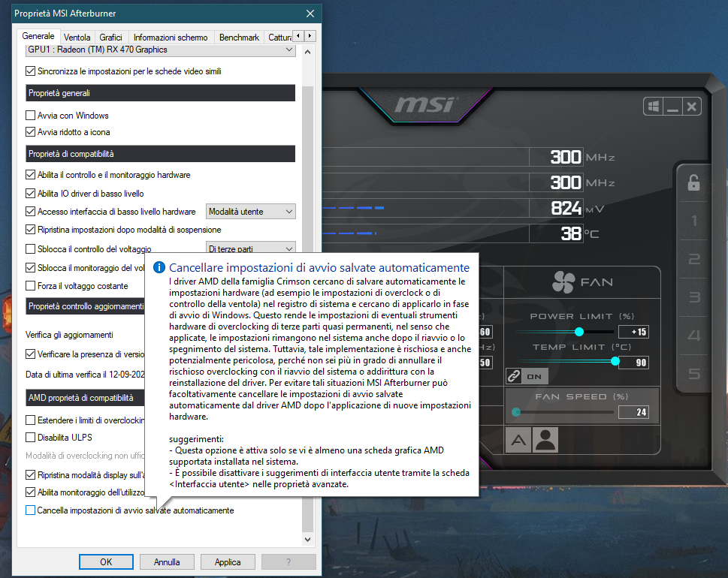Open the Cattura tab
This screenshot has height=578, width=728.
coord(279,37)
